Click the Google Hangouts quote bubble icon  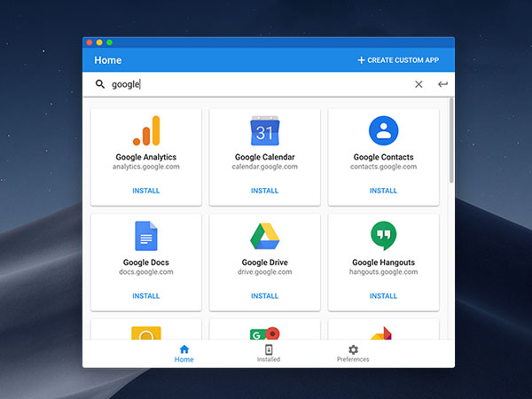(383, 236)
